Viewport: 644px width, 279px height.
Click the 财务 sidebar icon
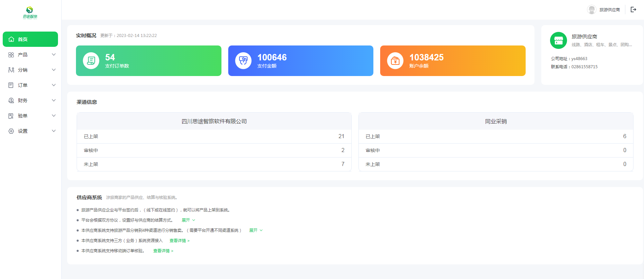coord(11,100)
